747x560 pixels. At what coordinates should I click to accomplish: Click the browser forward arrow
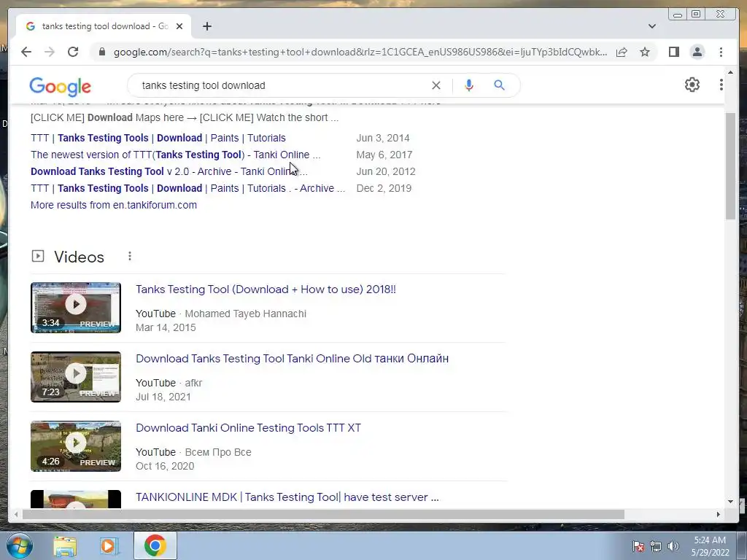click(x=50, y=52)
